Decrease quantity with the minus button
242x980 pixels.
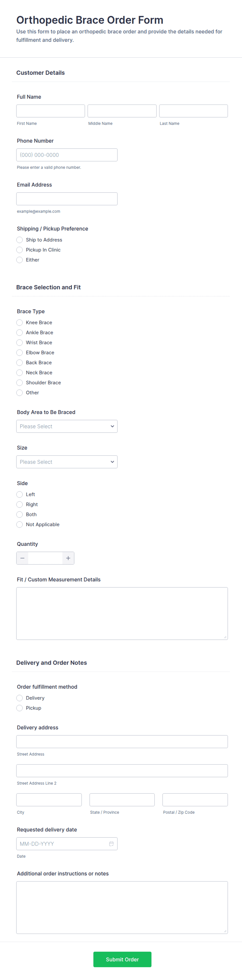[x=22, y=558]
